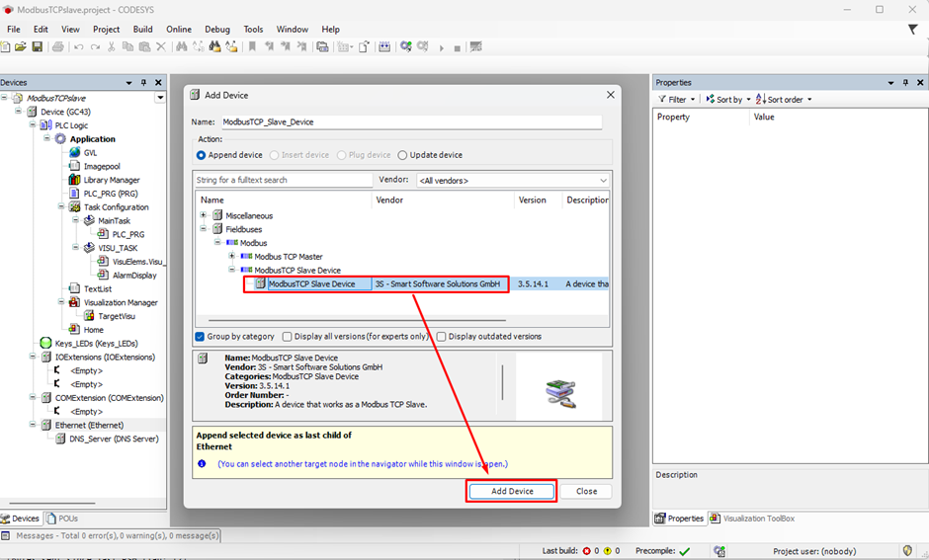The image size is (929, 560).
Task: Click the Messages panel icon at bottom left
Action: (5, 535)
